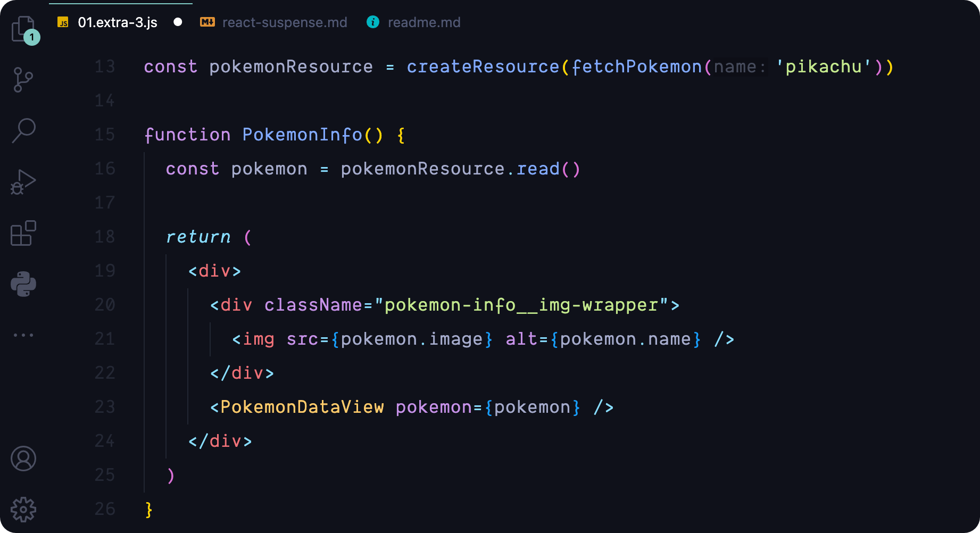Image resolution: width=980 pixels, height=533 pixels.
Task: Show additional views ellipsis
Action: pos(23,335)
